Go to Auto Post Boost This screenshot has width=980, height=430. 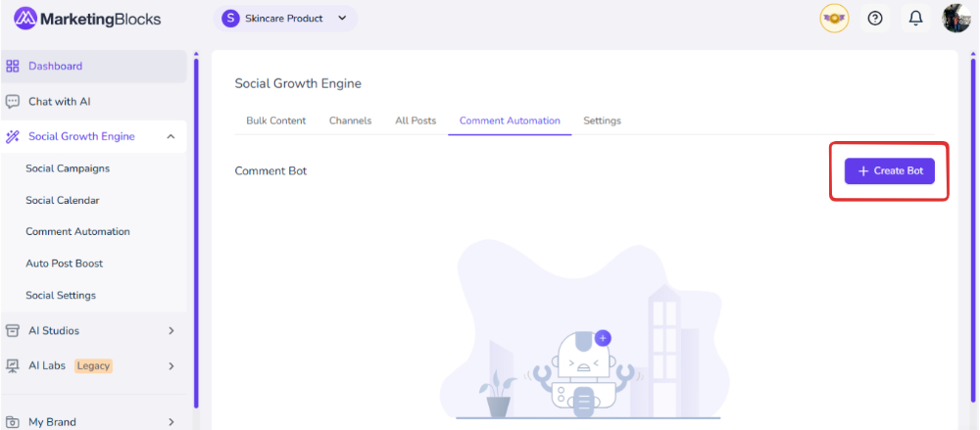pyautogui.click(x=65, y=263)
